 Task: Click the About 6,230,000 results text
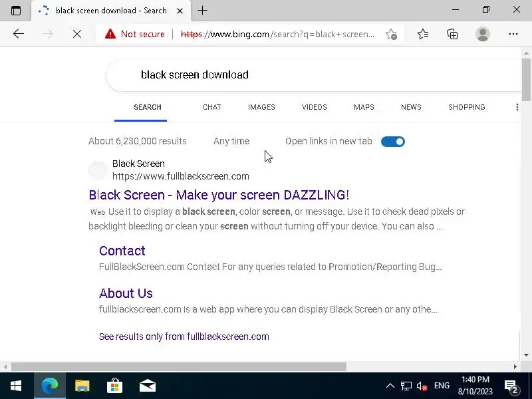(138, 141)
